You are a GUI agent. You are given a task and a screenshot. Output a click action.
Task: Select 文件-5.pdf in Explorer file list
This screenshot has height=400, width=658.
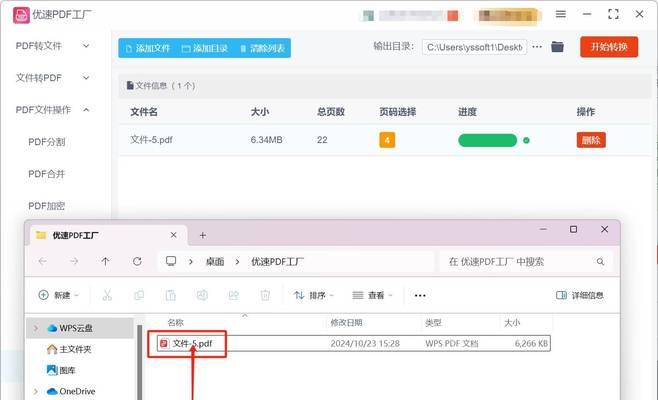pyautogui.click(x=193, y=344)
